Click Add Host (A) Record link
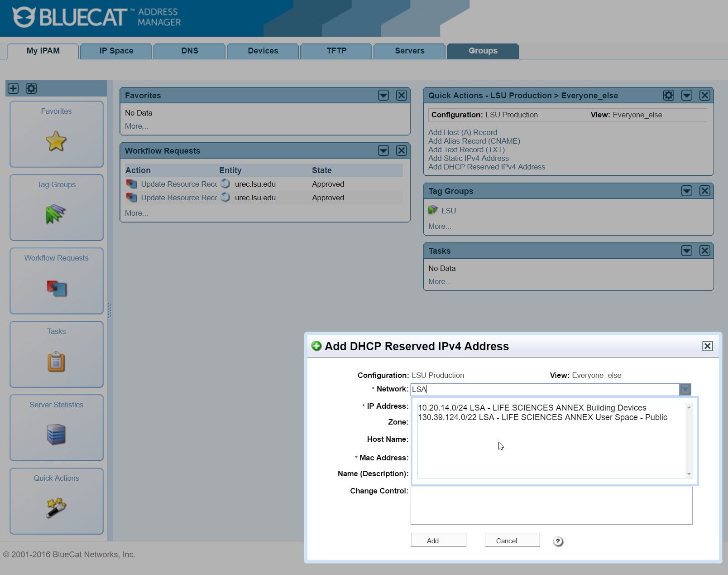The image size is (728, 575). tap(463, 132)
